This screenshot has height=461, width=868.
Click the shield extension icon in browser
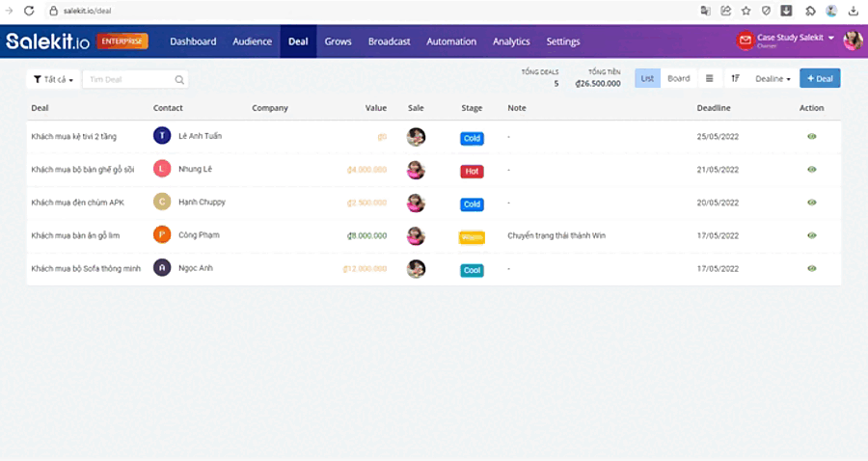pyautogui.click(x=766, y=11)
